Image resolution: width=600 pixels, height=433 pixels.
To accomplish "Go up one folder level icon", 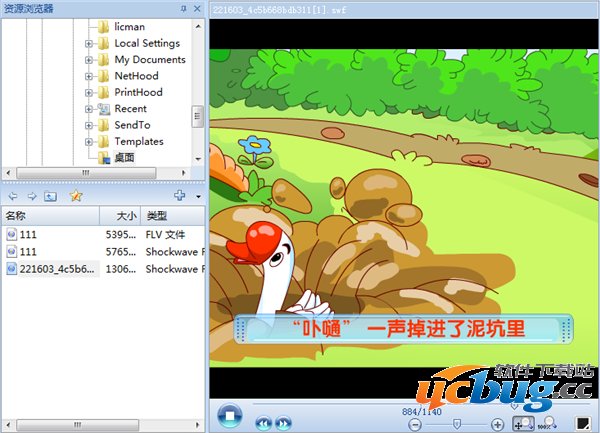I will click(50, 196).
